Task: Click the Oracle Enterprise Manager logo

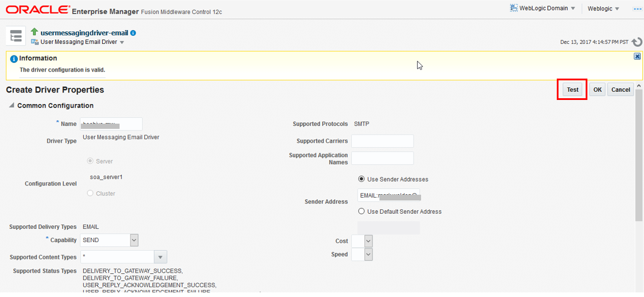Action: [38, 10]
